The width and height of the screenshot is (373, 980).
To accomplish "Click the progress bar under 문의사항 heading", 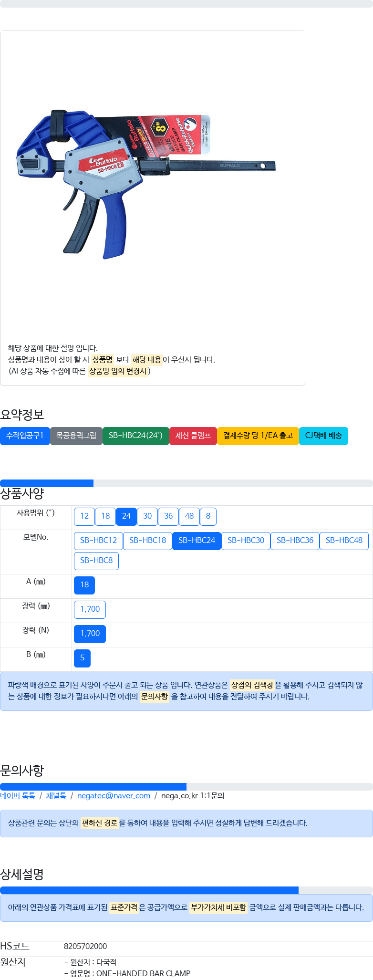I will tap(186, 787).
